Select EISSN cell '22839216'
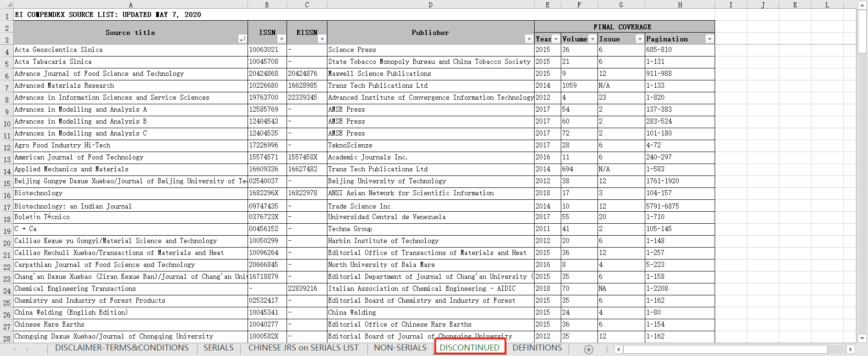 (307, 288)
